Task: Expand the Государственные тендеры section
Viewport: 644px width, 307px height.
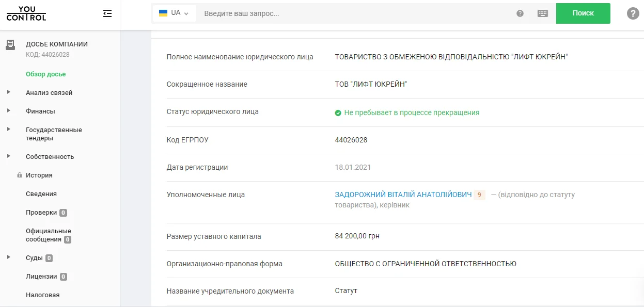Action: (9, 129)
